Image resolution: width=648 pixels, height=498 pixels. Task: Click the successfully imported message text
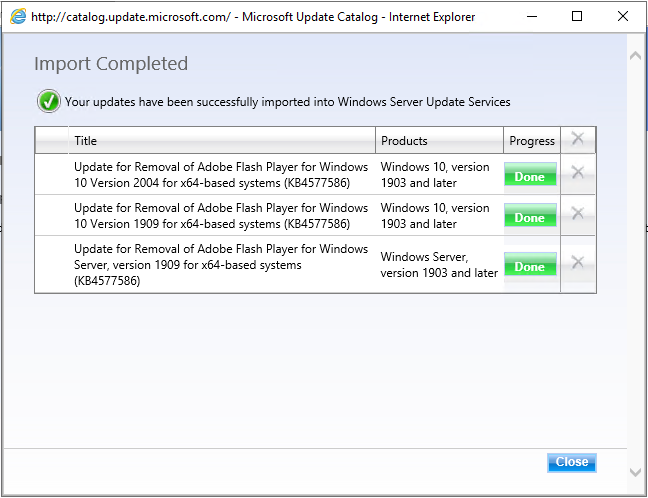click(x=288, y=102)
